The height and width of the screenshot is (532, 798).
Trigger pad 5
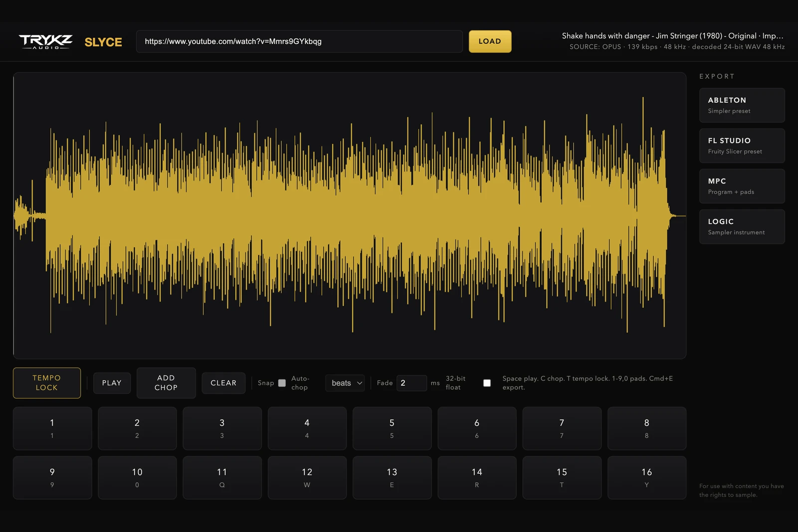[392, 428]
